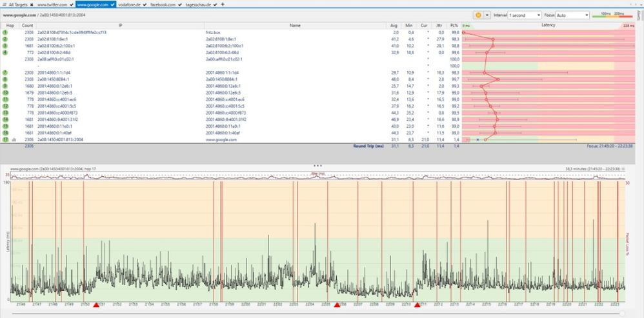Viewport: 644px width, 318px height.
Task: Click the bottom timeline horizontal scrollbar
Action: point(318,314)
